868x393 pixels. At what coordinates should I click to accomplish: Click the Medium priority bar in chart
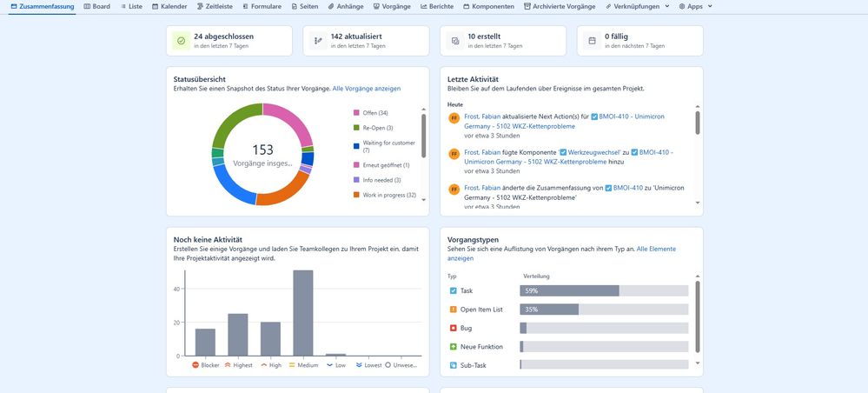coord(303,313)
